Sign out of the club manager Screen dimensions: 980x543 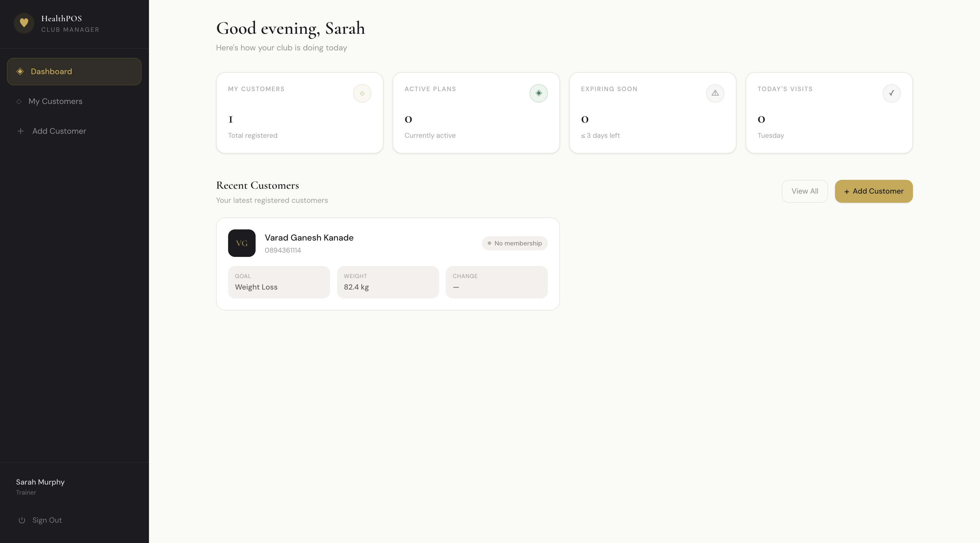tap(47, 520)
